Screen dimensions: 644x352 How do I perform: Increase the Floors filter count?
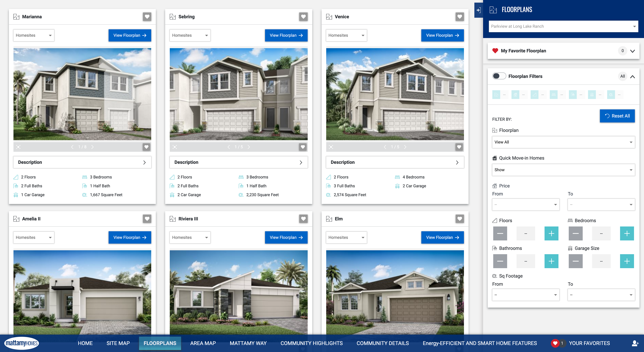[551, 233]
